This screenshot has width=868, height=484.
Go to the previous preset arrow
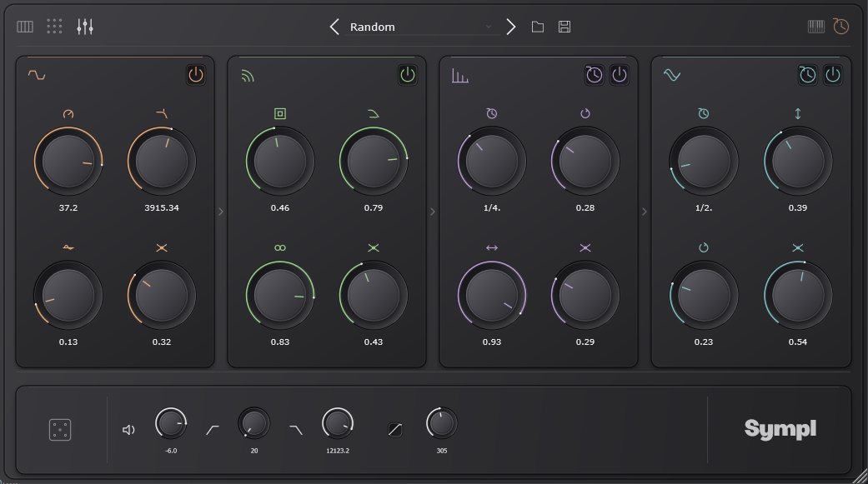tap(334, 27)
